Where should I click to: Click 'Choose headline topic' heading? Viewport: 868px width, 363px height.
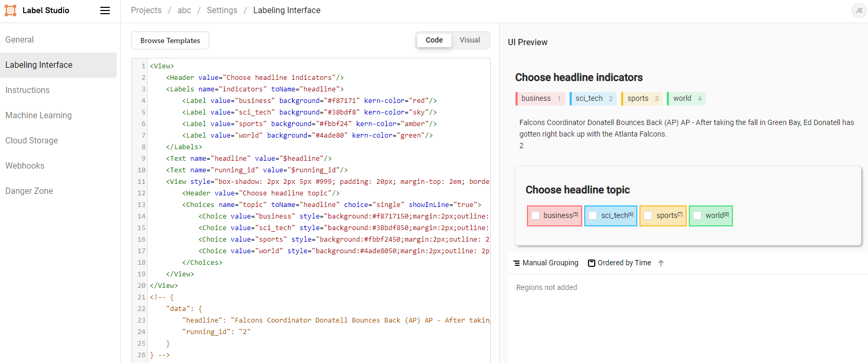click(x=577, y=190)
